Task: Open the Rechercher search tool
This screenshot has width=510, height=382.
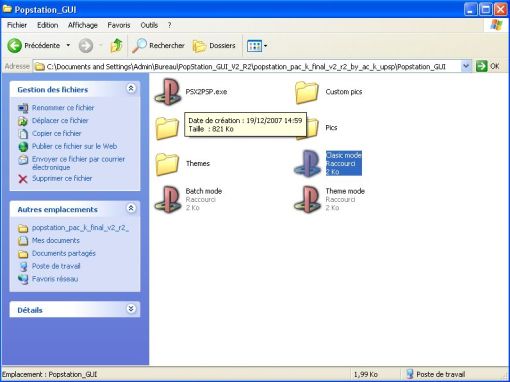Action: point(158,45)
